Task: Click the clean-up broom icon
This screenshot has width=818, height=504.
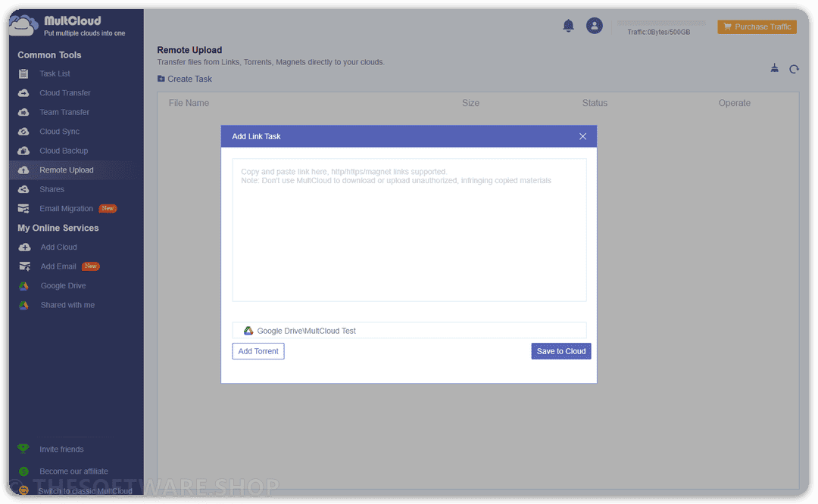Action: click(x=775, y=68)
